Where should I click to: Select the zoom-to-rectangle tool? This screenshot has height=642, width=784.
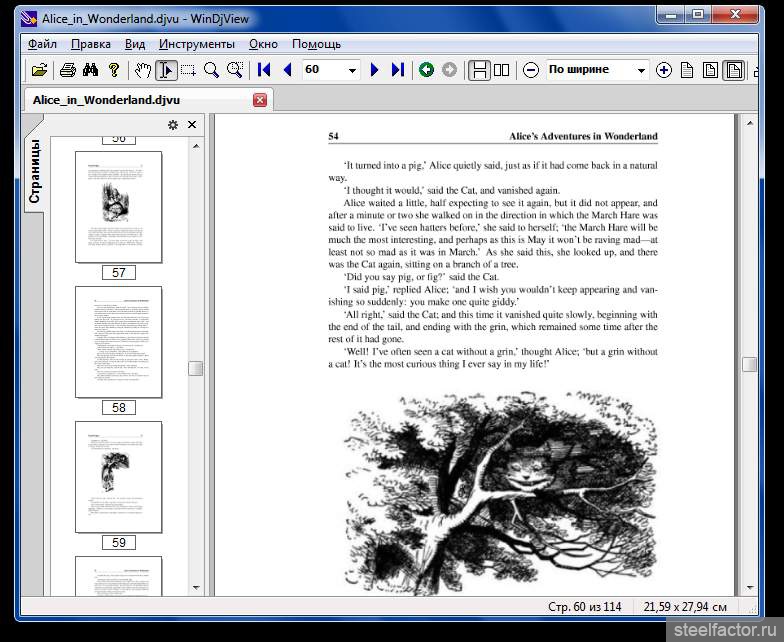click(x=235, y=70)
